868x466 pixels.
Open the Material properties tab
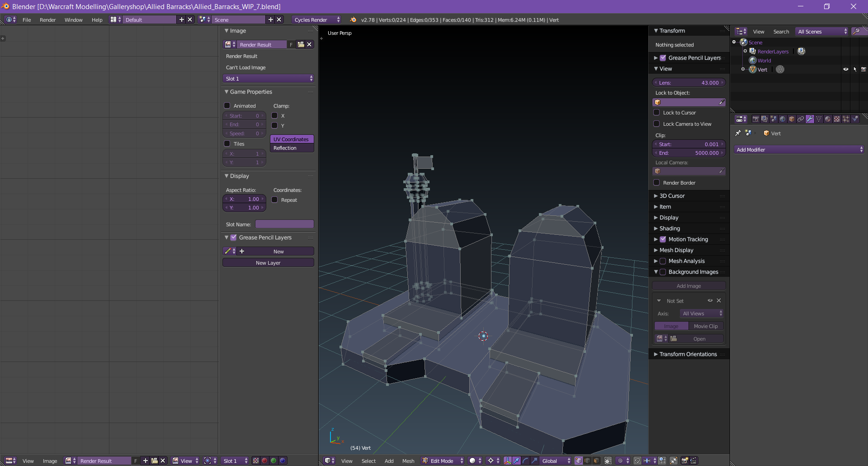[x=828, y=119]
